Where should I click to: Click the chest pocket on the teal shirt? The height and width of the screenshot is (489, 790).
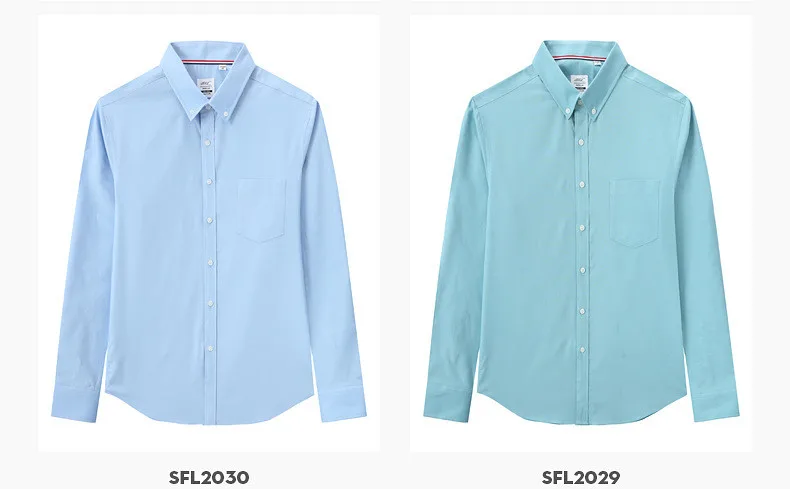point(635,213)
